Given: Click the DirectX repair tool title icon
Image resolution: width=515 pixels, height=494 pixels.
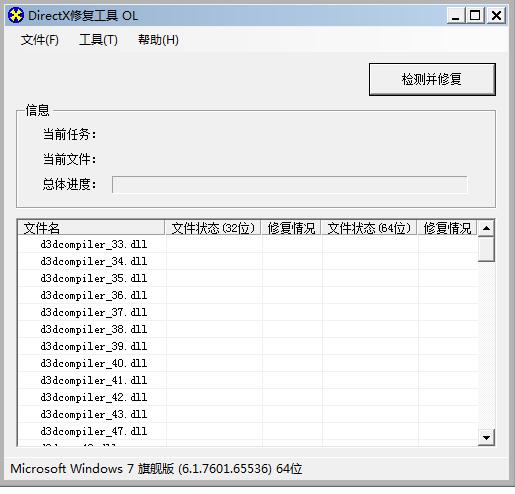Looking at the screenshot, I should pyautogui.click(x=16, y=15).
